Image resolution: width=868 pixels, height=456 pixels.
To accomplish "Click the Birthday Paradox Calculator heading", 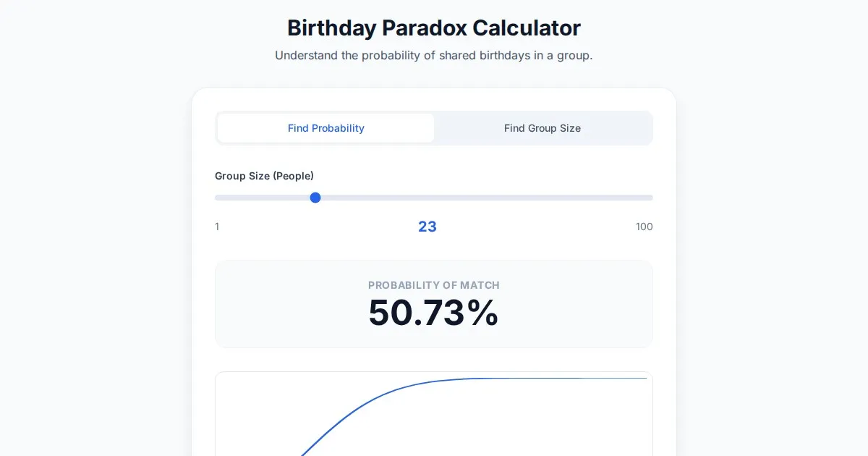I will click(x=434, y=28).
